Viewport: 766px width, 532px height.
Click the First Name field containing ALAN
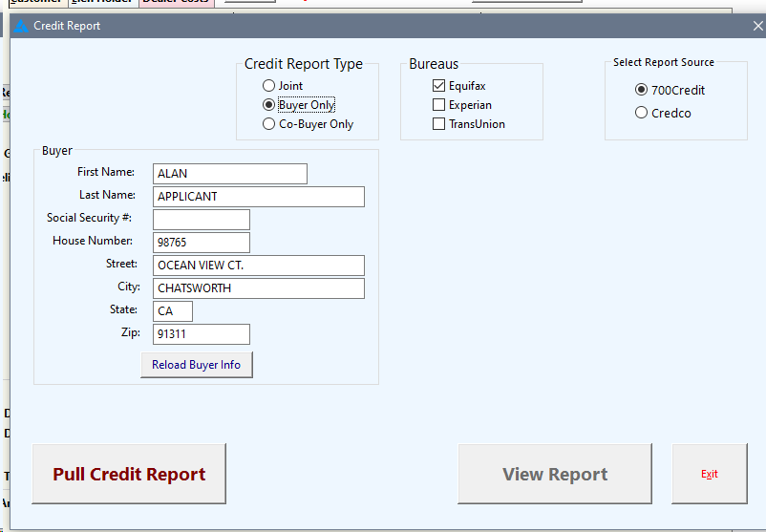[x=229, y=174]
